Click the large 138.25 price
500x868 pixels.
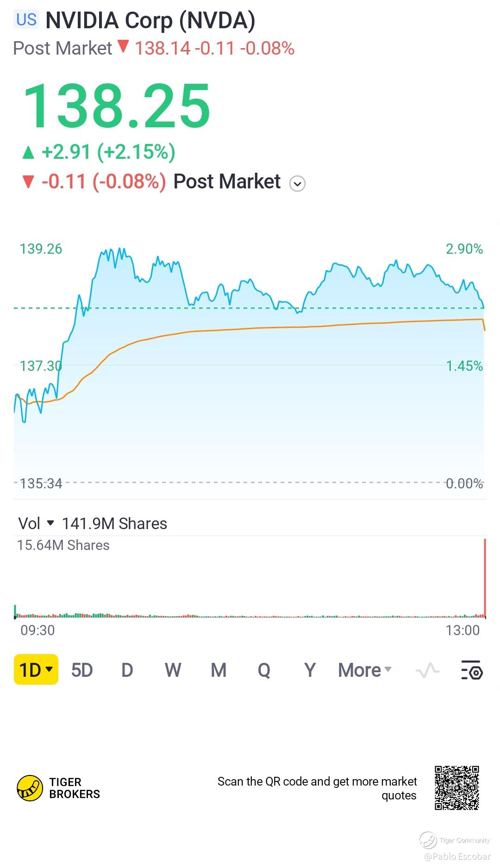pyautogui.click(x=117, y=106)
